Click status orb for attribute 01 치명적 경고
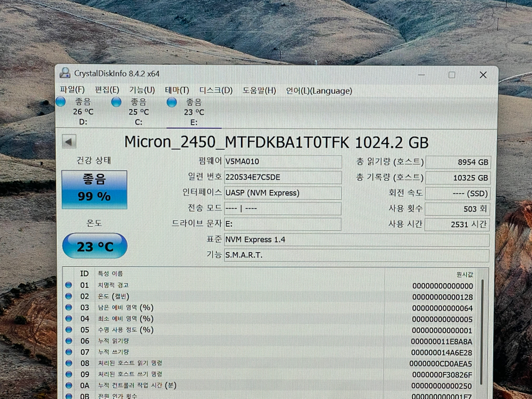This screenshot has height=399, width=532. [x=69, y=285]
